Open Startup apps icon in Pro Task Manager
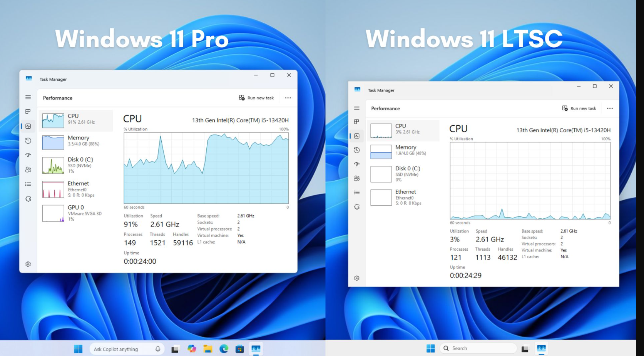The width and height of the screenshot is (644, 356). point(28,155)
